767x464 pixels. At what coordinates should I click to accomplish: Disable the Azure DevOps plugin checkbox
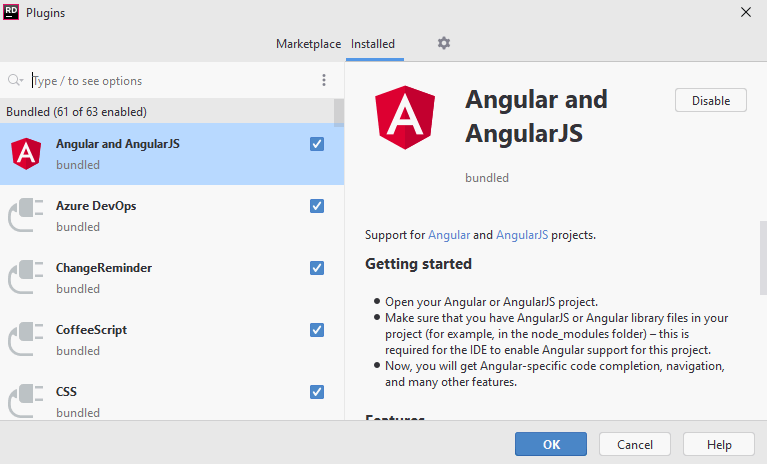pyautogui.click(x=317, y=206)
